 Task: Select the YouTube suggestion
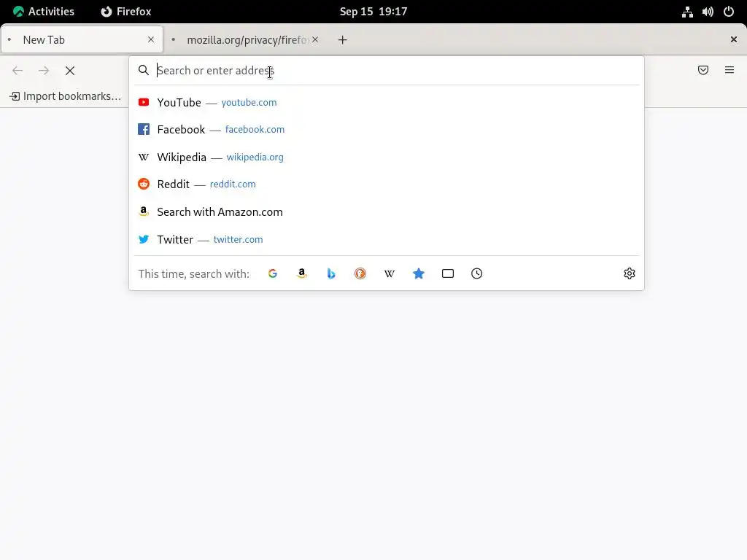387,102
